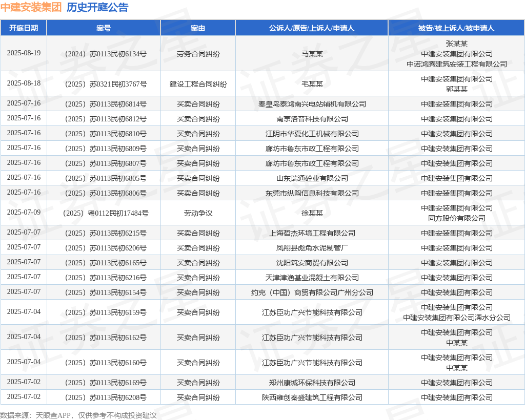Screen dimensions: 525x420
Task: Click plaintiff 上海哲杰环境工程有限公司
Action: coord(312,233)
